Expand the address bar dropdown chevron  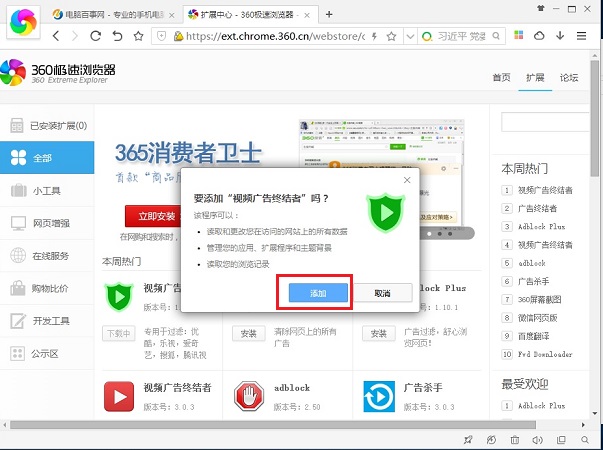click(x=410, y=36)
